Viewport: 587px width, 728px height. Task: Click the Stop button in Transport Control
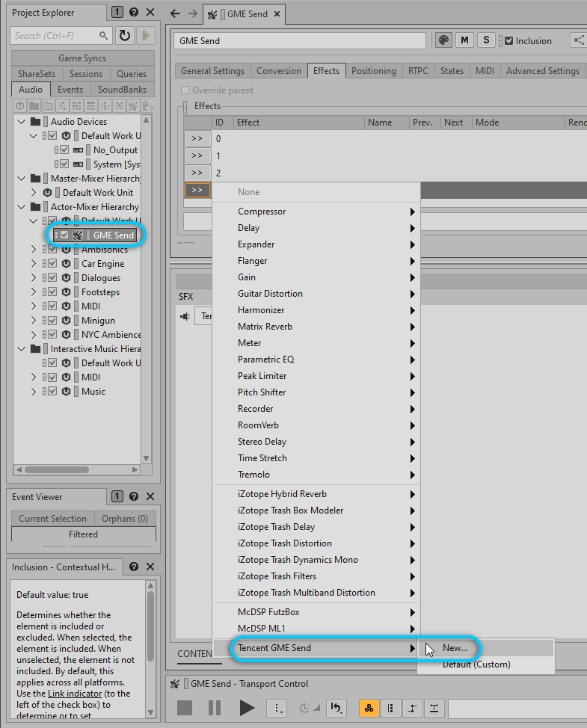[185, 707]
